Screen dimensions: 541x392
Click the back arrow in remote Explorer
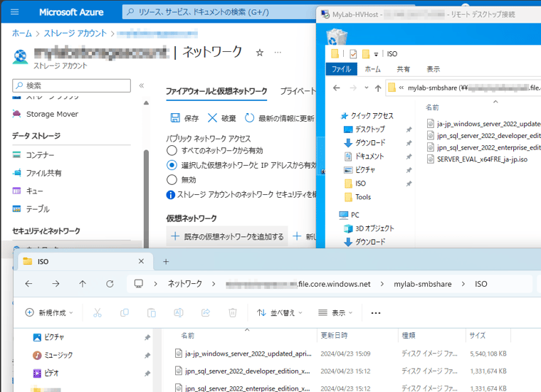coord(337,88)
